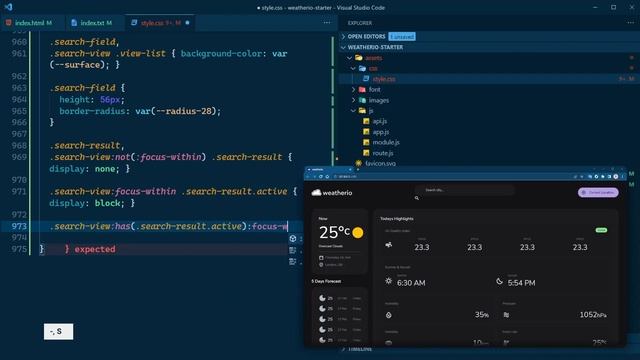Click the green Good air quality badge
This screenshot has height=360, width=640.
click(601, 230)
